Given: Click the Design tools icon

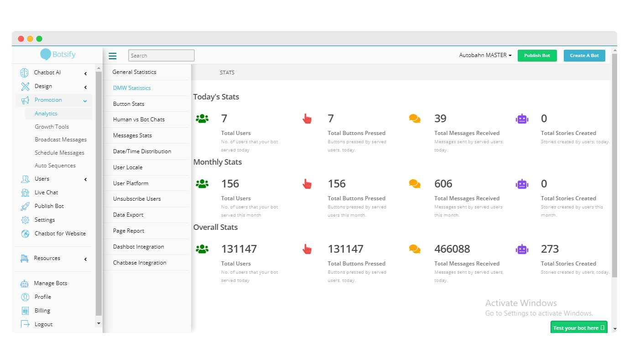Looking at the screenshot, I should 25,86.
